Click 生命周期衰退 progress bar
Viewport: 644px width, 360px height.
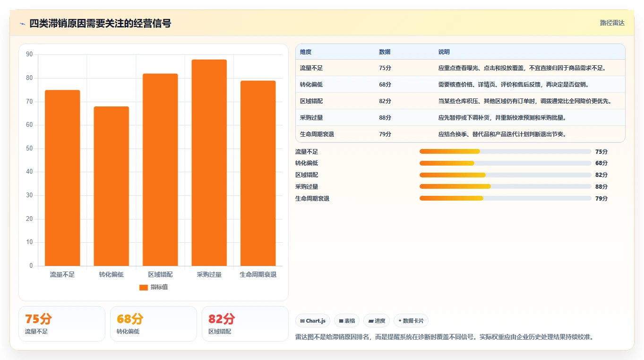tap(505, 198)
